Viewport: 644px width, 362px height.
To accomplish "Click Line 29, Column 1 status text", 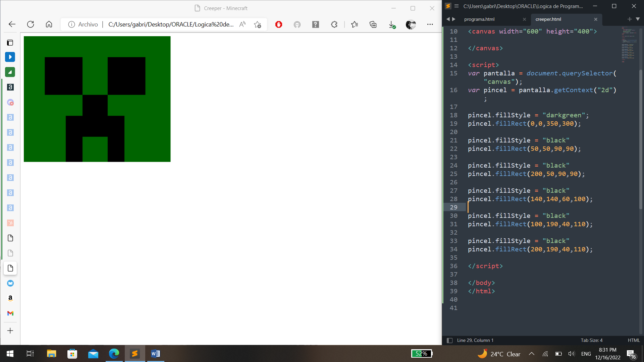I will (475, 340).
